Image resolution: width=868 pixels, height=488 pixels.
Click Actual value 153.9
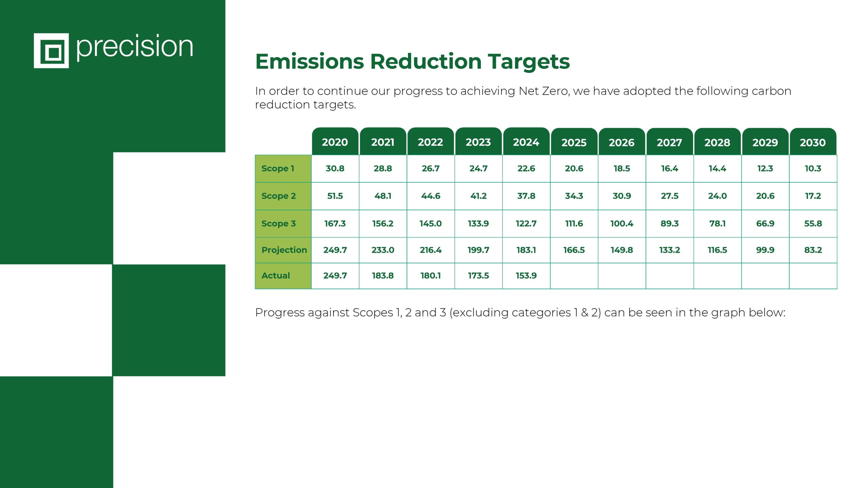[x=526, y=276]
